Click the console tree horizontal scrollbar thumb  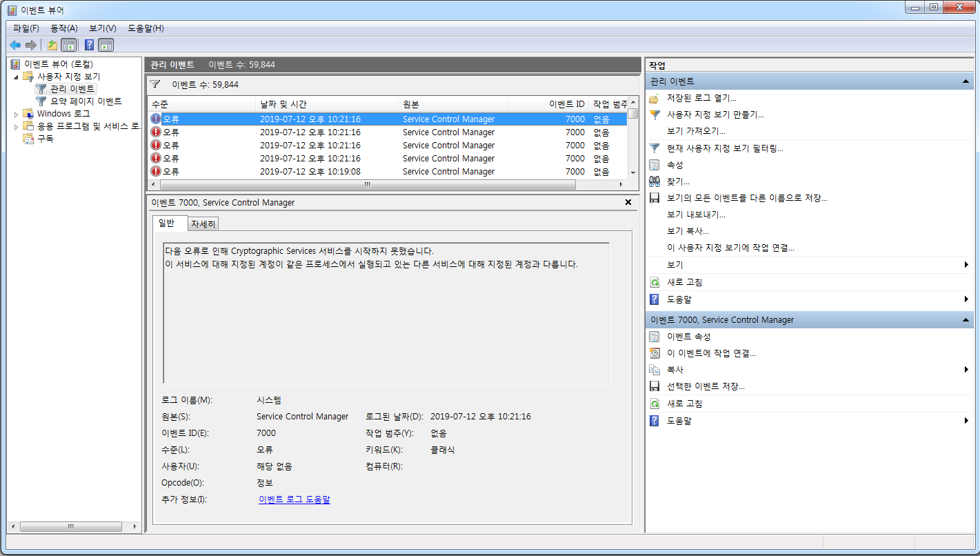(70, 526)
